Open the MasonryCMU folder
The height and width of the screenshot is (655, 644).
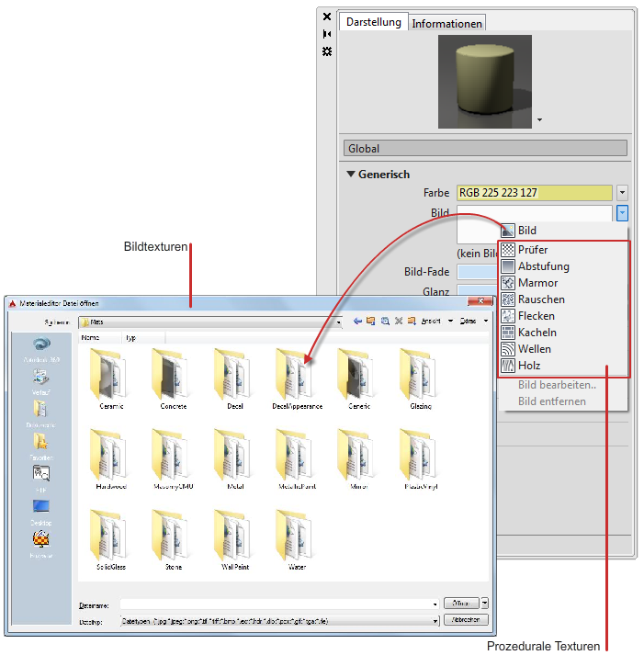[173, 458]
